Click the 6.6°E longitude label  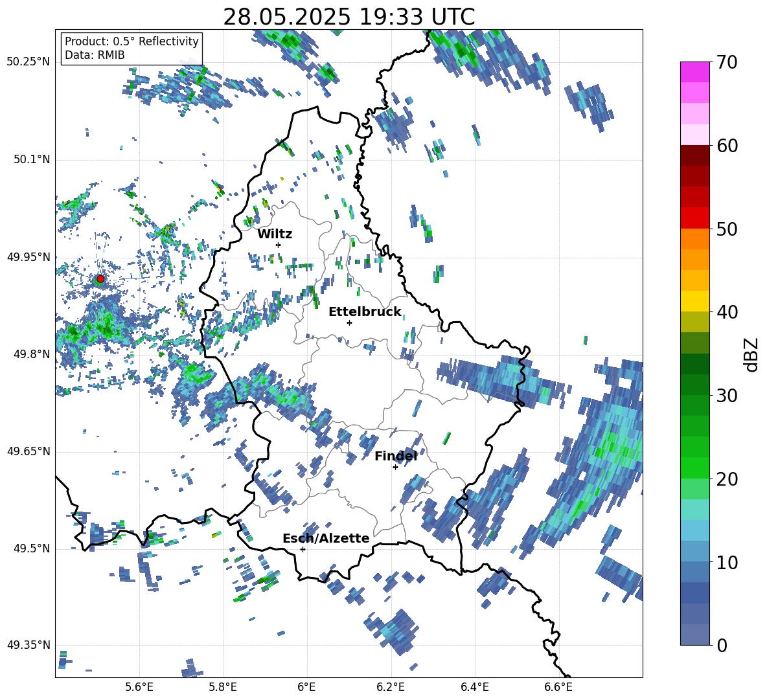click(x=558, y=687)
